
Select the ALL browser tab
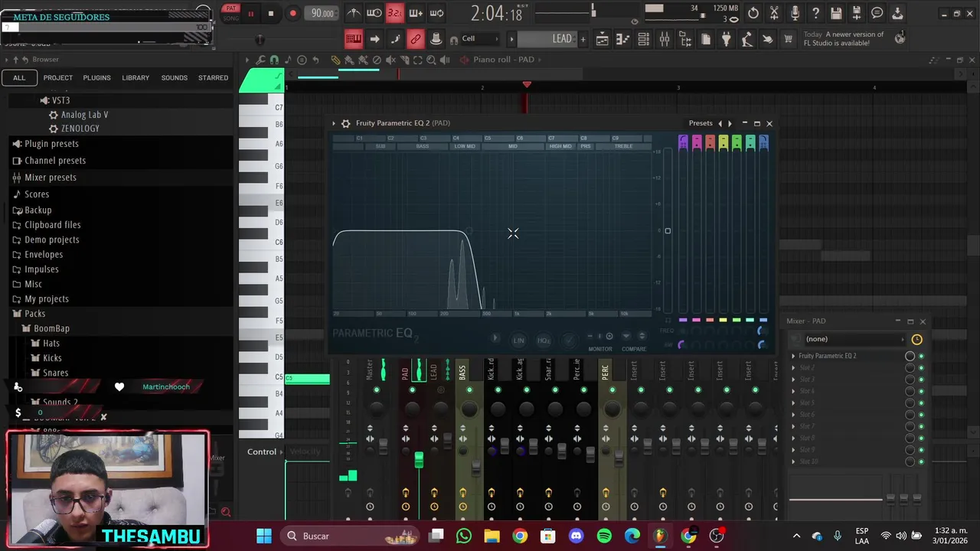pos(19,77)
